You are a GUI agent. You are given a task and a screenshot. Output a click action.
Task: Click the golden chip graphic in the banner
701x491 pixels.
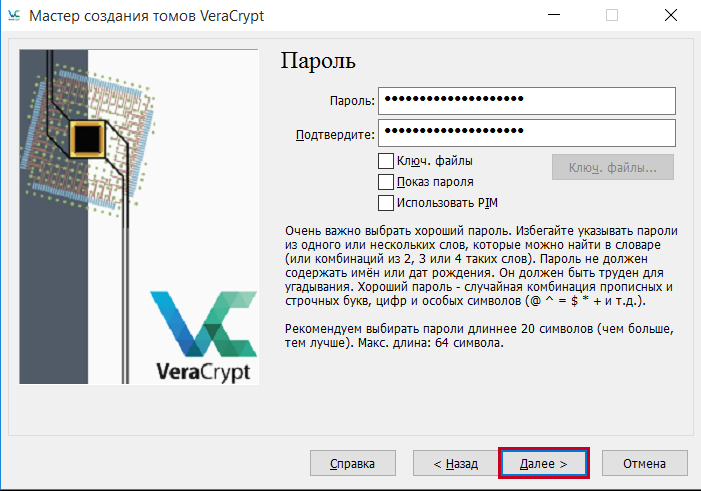tap(88, 135)
